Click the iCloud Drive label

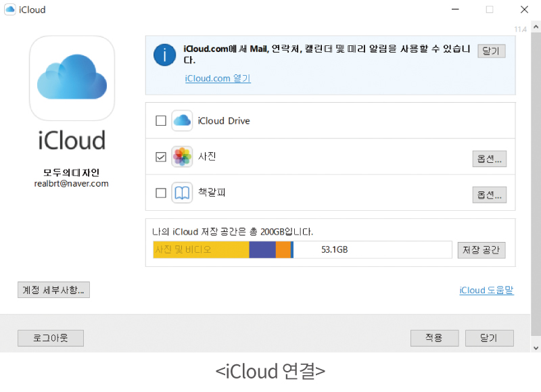tap(224, 121)
